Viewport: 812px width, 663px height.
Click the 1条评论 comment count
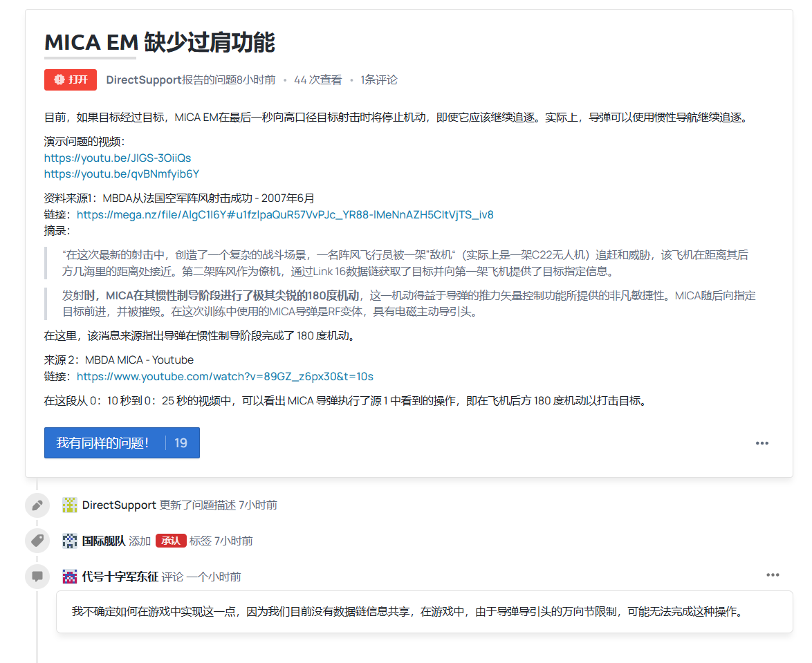[x=379, y=80]
